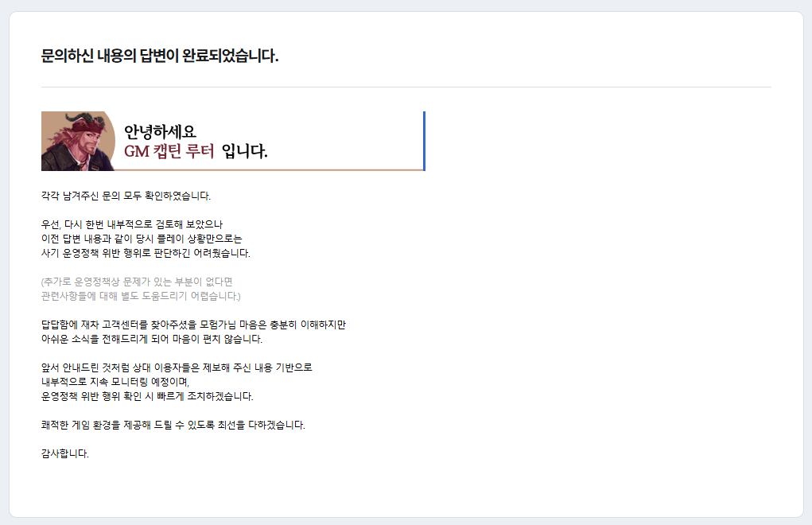Click the heading "문의하신 내용의 답변이 완료되었습니다."
Image resolution: width=812 pixels, height=525 pixels.
pos(159,56)
